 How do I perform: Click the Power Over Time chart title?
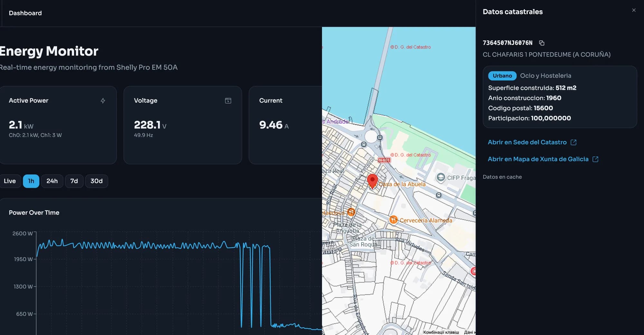coord(34,213)
